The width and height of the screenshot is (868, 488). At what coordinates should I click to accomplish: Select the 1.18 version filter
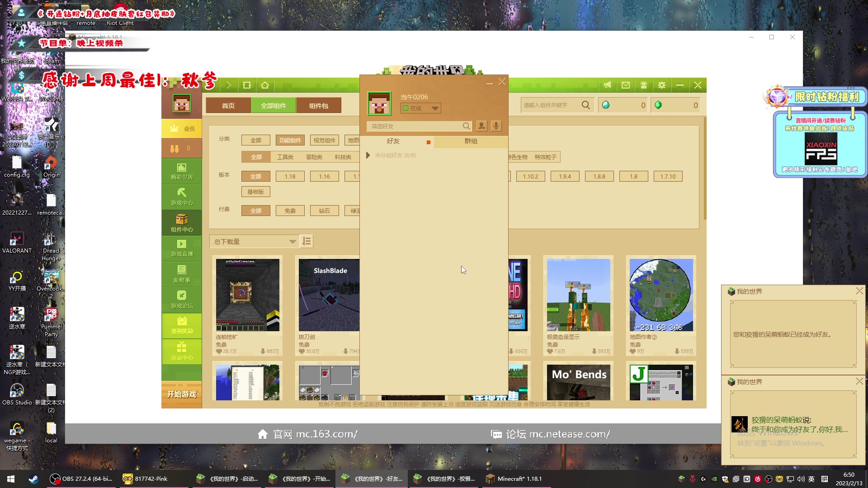point(290,176)
